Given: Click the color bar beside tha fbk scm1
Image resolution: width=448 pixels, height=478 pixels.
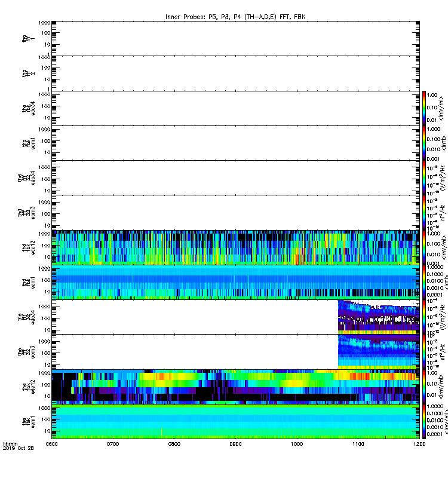Looking at the screenshot, I should point(424,143).
